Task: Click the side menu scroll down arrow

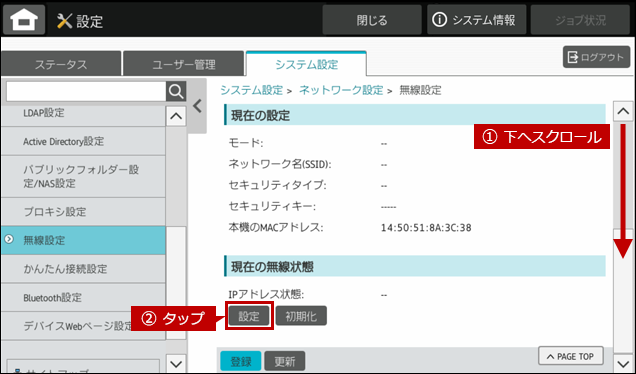Action: click(176, 363)
